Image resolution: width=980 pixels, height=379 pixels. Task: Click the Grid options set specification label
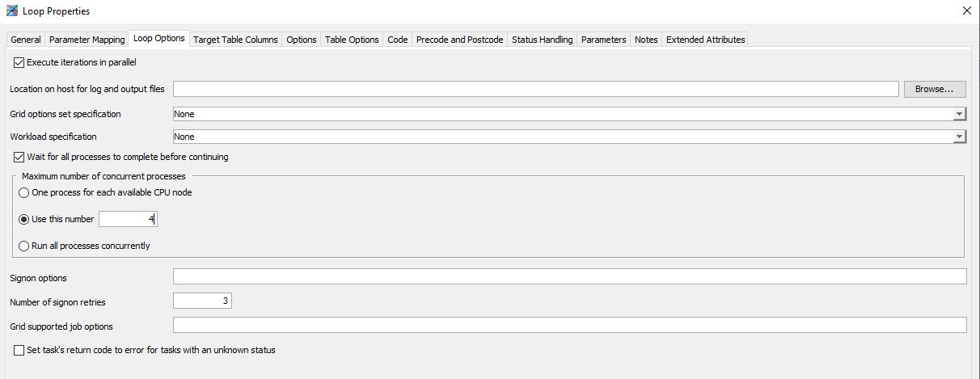point(65,114)
